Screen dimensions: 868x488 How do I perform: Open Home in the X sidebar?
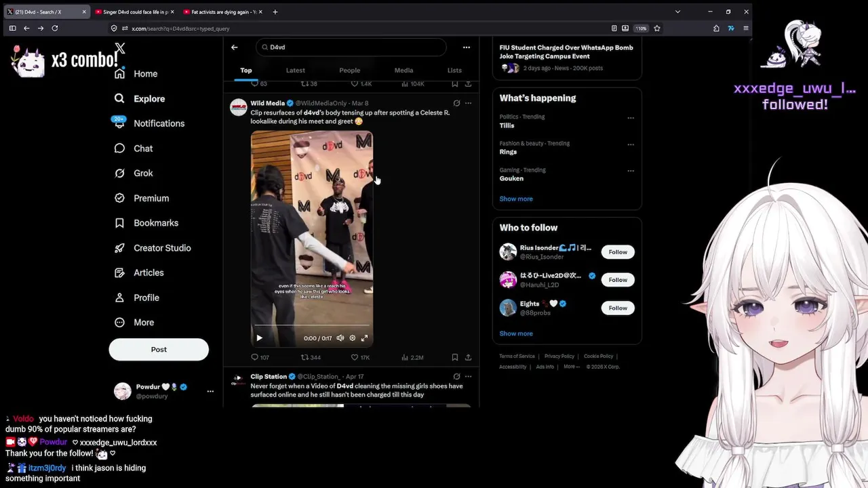(136, 74)
